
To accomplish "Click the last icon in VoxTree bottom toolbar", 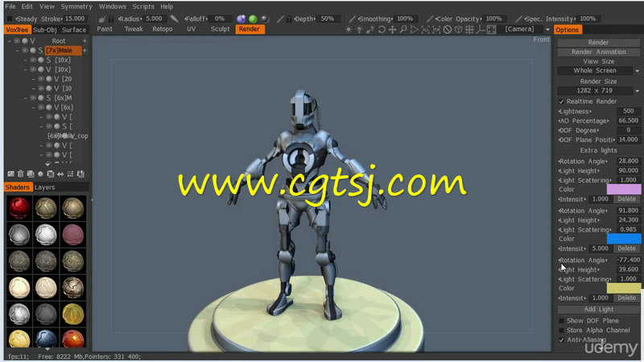I will coord(80,174).
